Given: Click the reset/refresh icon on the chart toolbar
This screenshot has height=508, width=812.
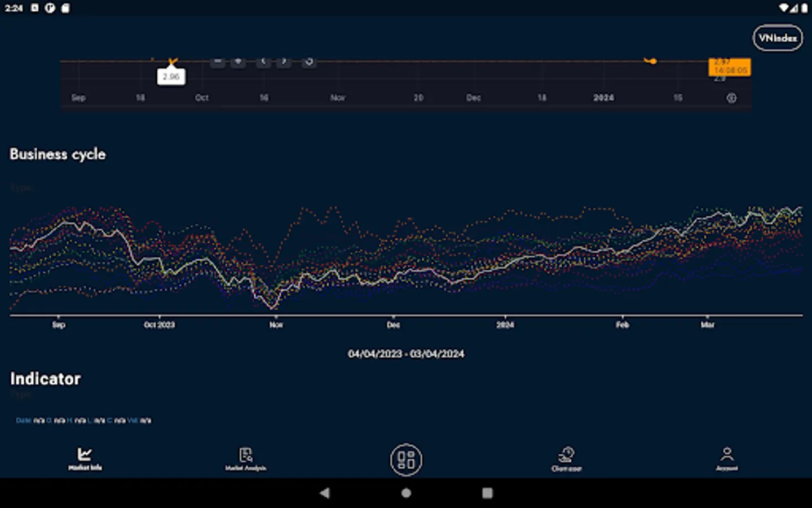Looking at the screenshot, I should tap(309, 62).
